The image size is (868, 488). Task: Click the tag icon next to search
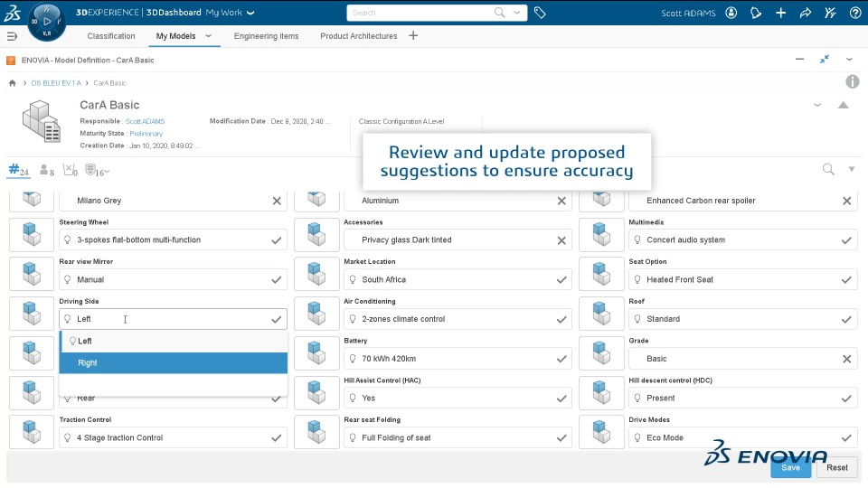540,13
